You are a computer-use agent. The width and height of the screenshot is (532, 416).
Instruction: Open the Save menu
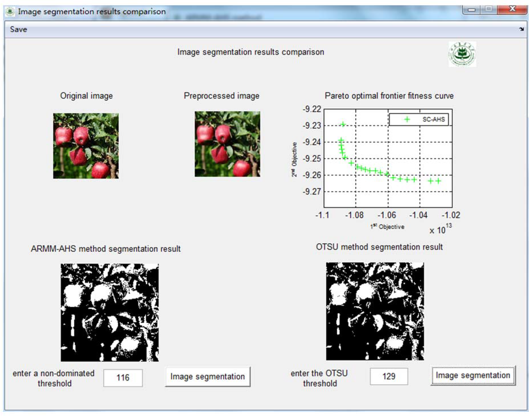pos(18,30)
